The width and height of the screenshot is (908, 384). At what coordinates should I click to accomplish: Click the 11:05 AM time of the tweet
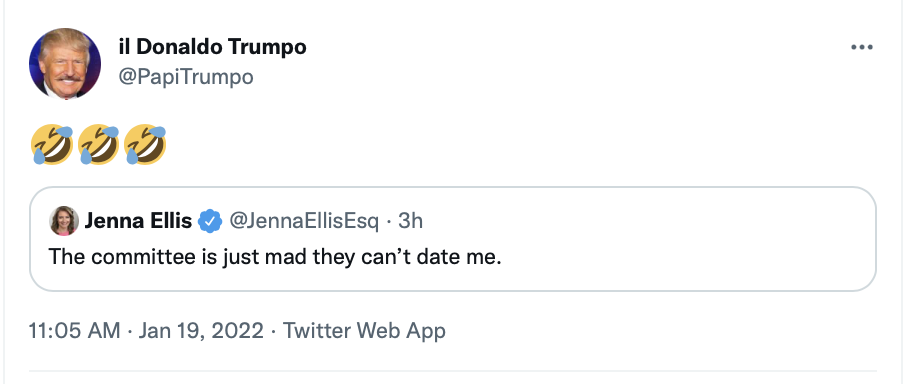[75, 331]
